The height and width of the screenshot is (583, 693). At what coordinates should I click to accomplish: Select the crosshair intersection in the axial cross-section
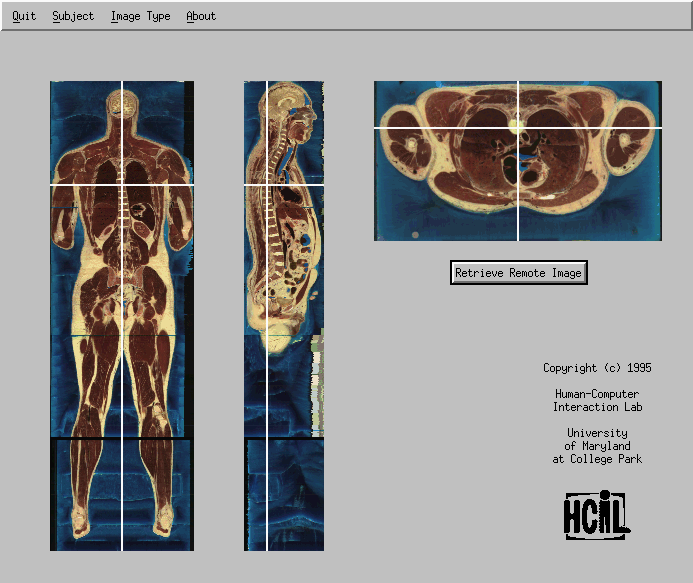click(517, 128)
